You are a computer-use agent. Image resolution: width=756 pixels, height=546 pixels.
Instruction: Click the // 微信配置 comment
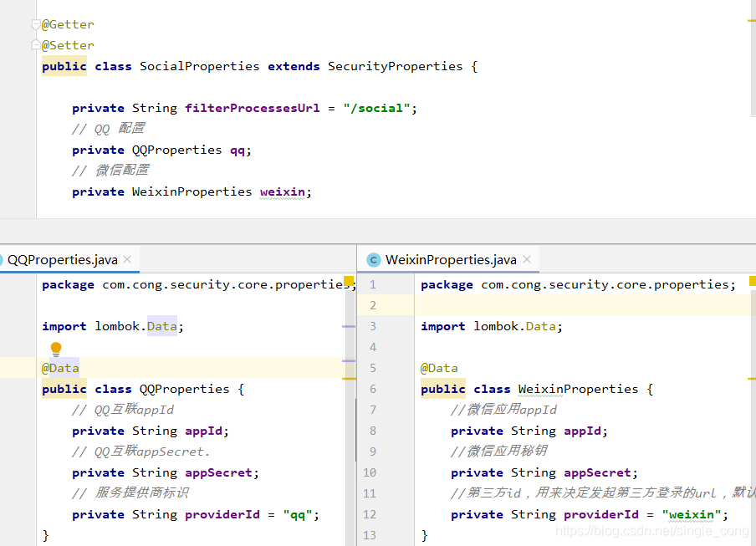[x=110, y=170]
